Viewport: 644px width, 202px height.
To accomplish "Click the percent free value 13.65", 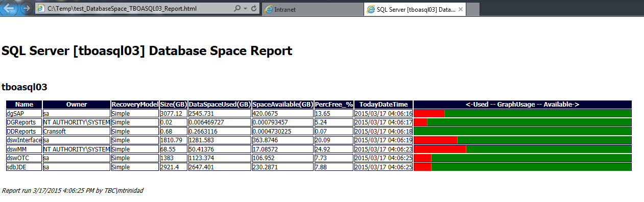I will [334, 113].
